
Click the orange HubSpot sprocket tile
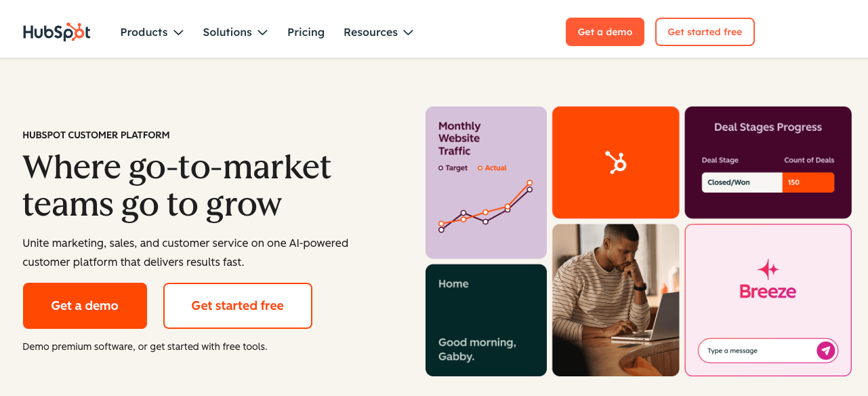615,161
